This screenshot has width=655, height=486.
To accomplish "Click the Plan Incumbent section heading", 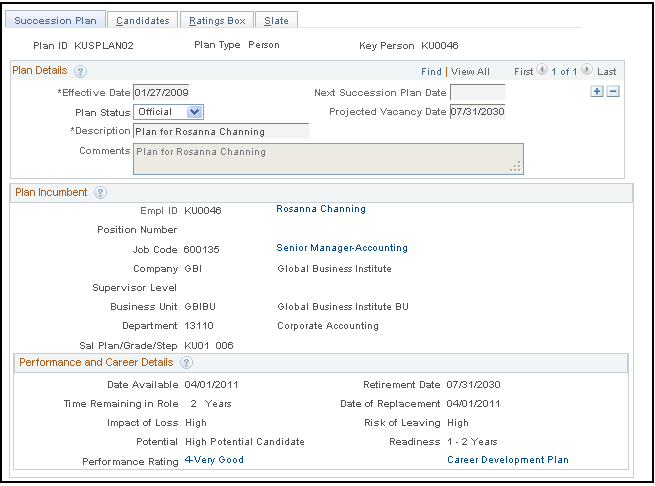I will [51, 193].
